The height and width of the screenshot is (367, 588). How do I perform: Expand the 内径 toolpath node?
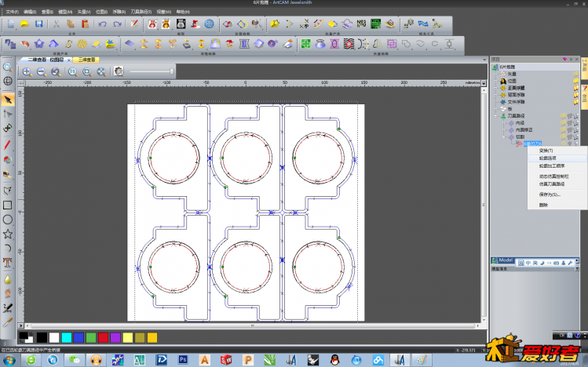(504, 123)
